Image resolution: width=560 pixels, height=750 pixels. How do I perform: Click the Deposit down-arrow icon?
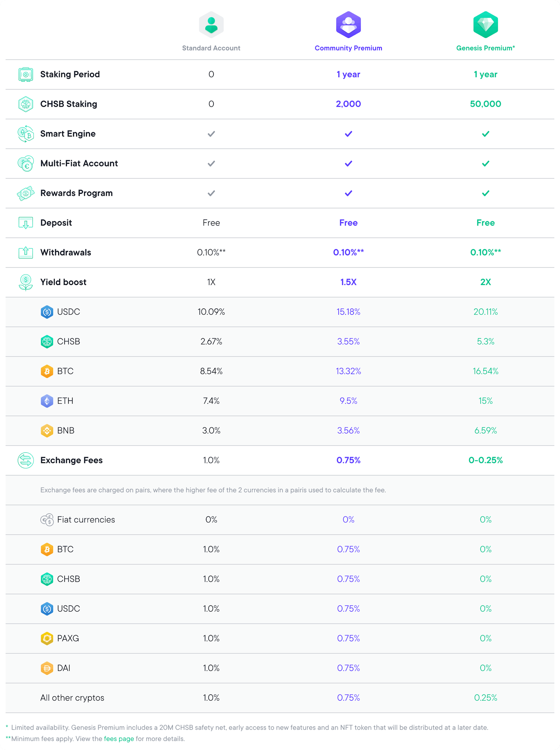(25, 223)
